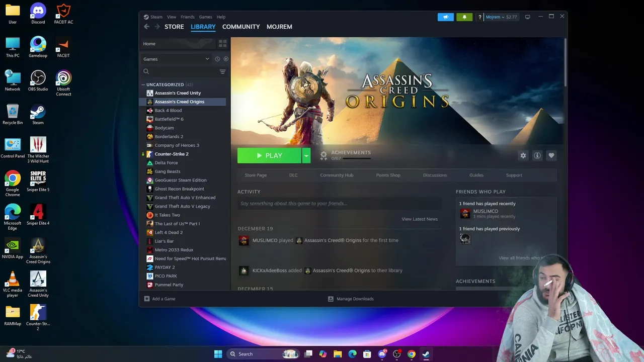Open friend MUSLIMCO's avatar in Friends Who Play
The height and width of the screenshot is (362, 644).
tap(465, 214)
